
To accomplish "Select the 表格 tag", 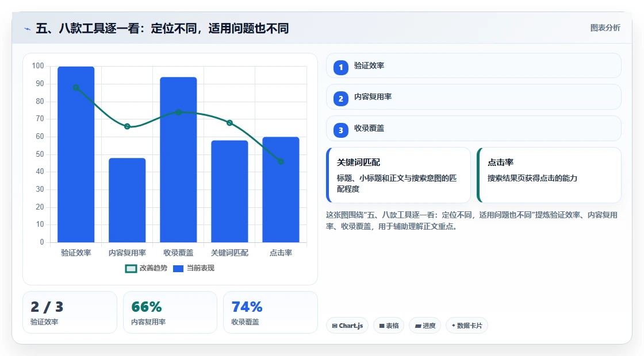I will click(x=389, y=326).
